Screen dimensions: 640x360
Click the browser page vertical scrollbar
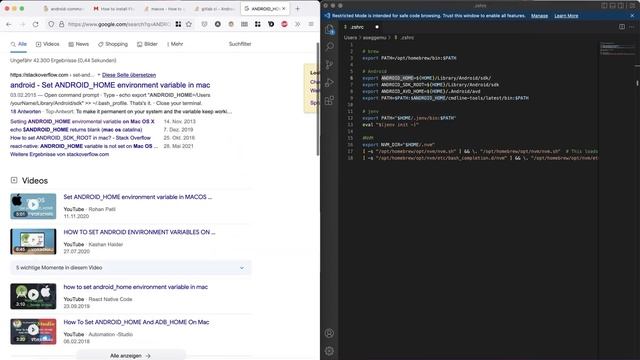[x=318, y=98]
